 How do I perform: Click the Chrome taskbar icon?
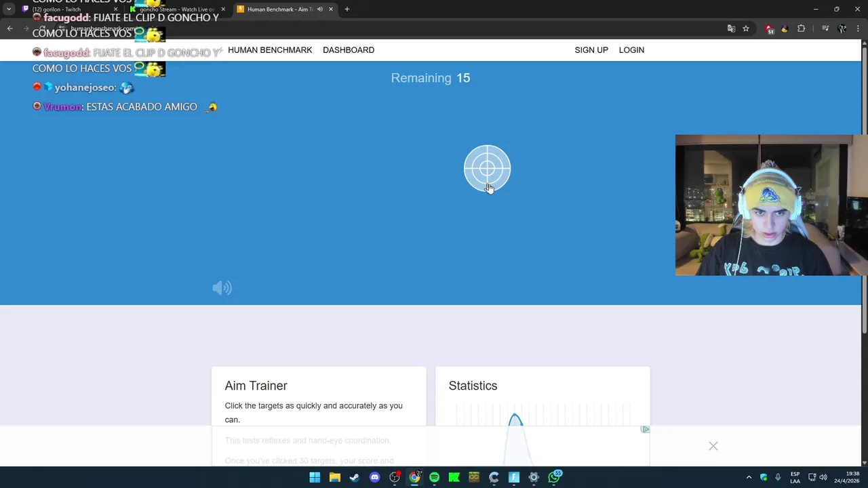414,477
